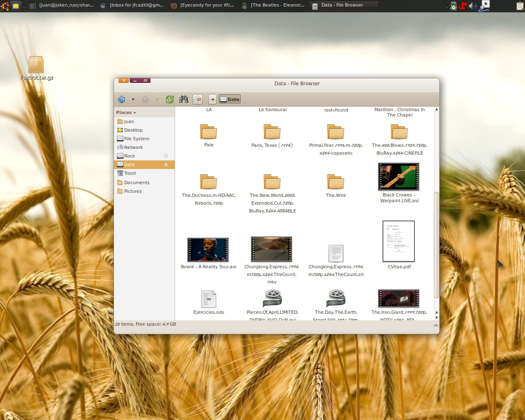Select Ejercicios.ods spreadsheet icon
This screenshot has height=420, width=525.
pyautogui.click(x=209, y=299)
